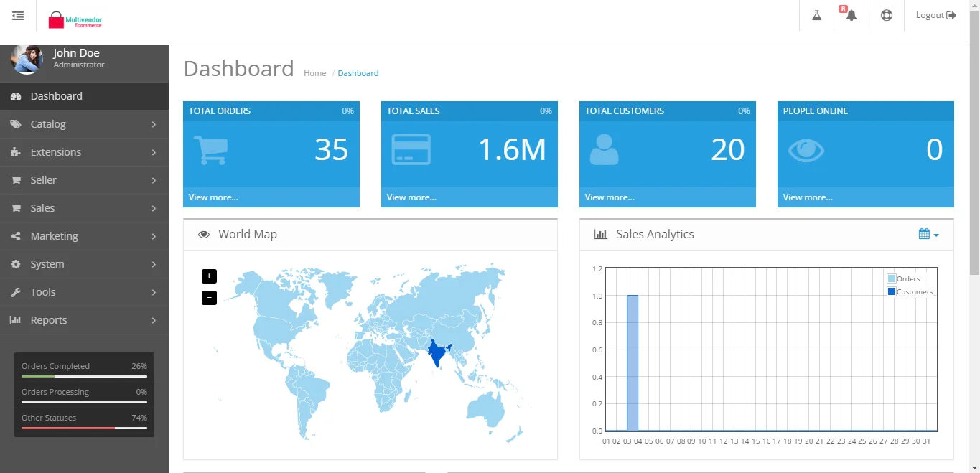980x473 pixels.
Task: Open the Extensions menu
Action: 84,152
